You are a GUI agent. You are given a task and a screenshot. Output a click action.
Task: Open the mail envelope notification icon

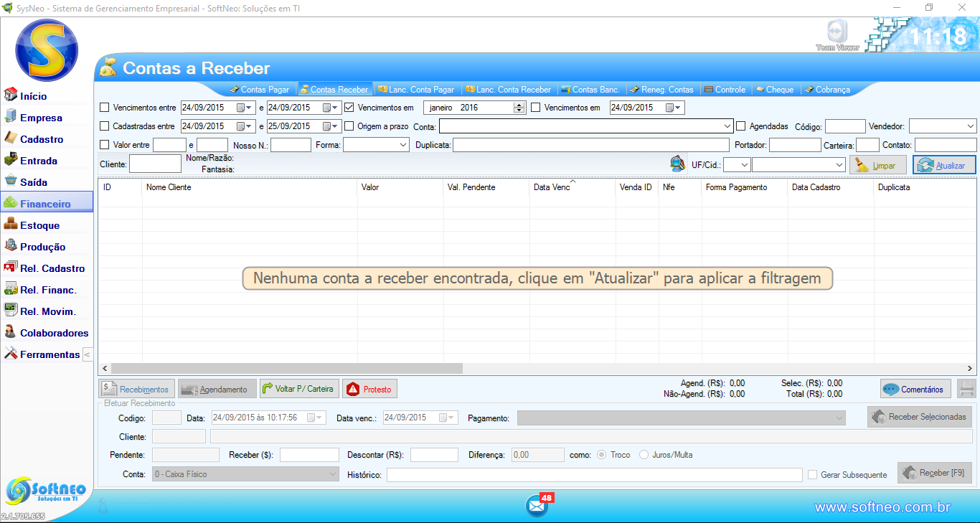[x=537, y=506]
